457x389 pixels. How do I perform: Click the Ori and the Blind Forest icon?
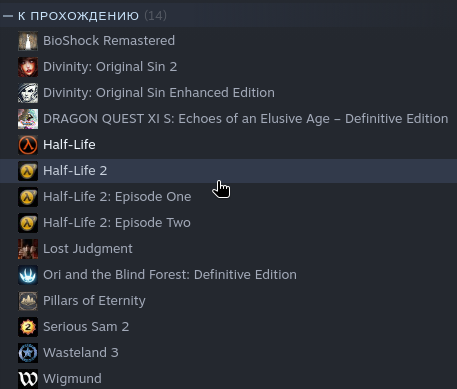click(28, 275)
